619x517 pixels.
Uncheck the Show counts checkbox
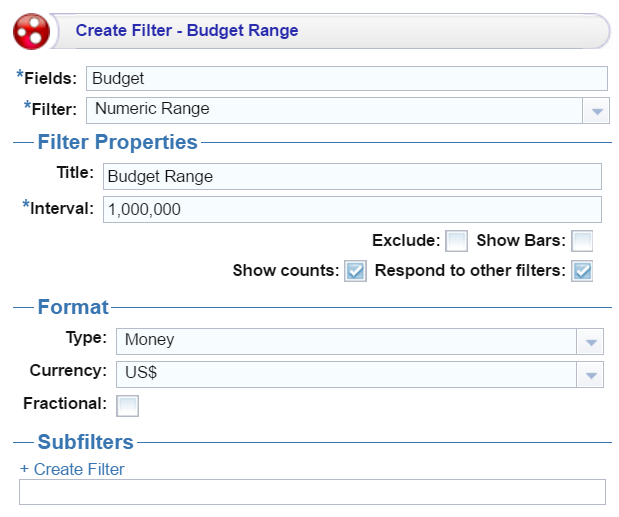(355, 271)
